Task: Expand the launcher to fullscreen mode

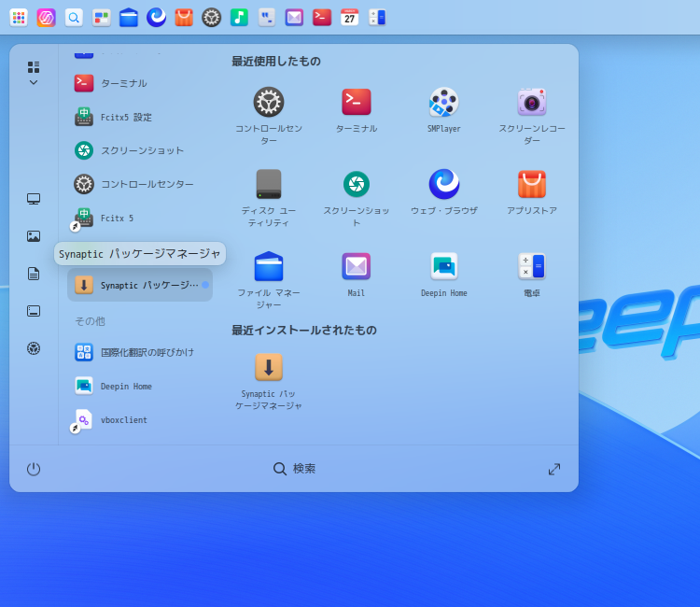Action: 554,469
